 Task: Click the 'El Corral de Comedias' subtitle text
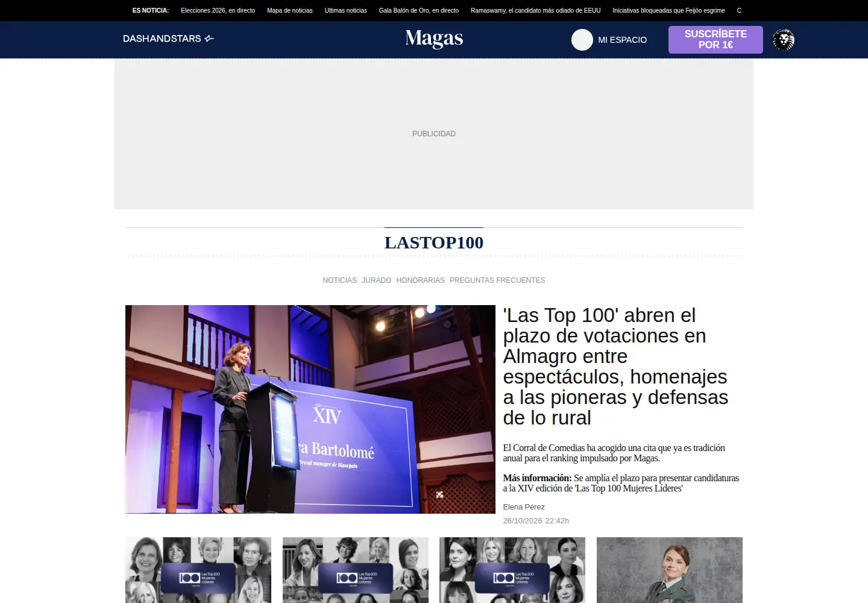[x=614, y=453]
